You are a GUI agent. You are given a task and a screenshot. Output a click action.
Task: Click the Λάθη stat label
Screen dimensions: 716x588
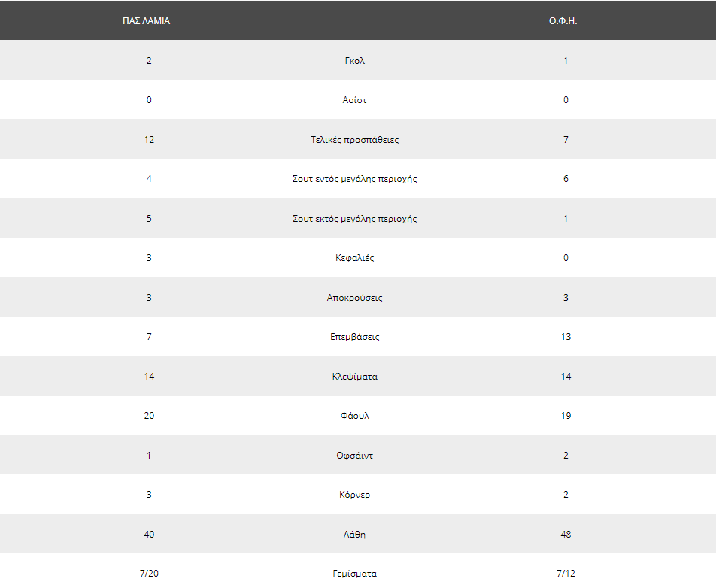click(x=355, y=535)
